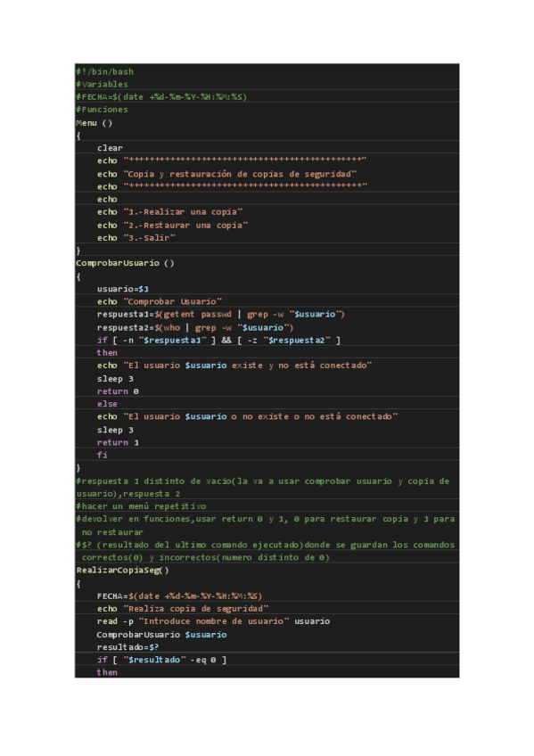Click the 'respuesta2=$(who' line
The height and width of the screenshot is (756, 534).
click(195, 328)
